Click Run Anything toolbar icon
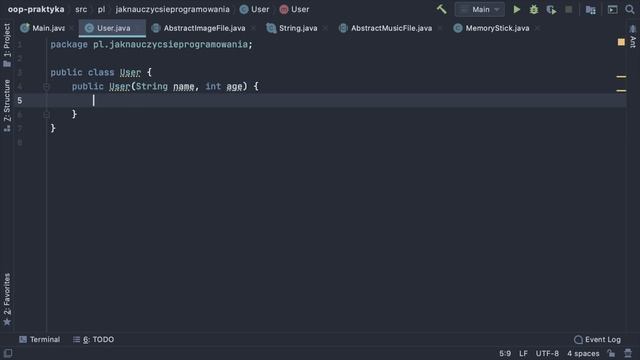 612,9
